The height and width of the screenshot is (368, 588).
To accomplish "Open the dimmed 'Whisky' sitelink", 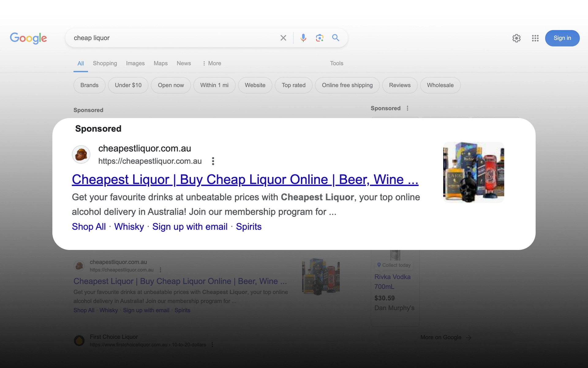I will click(109, 310).
